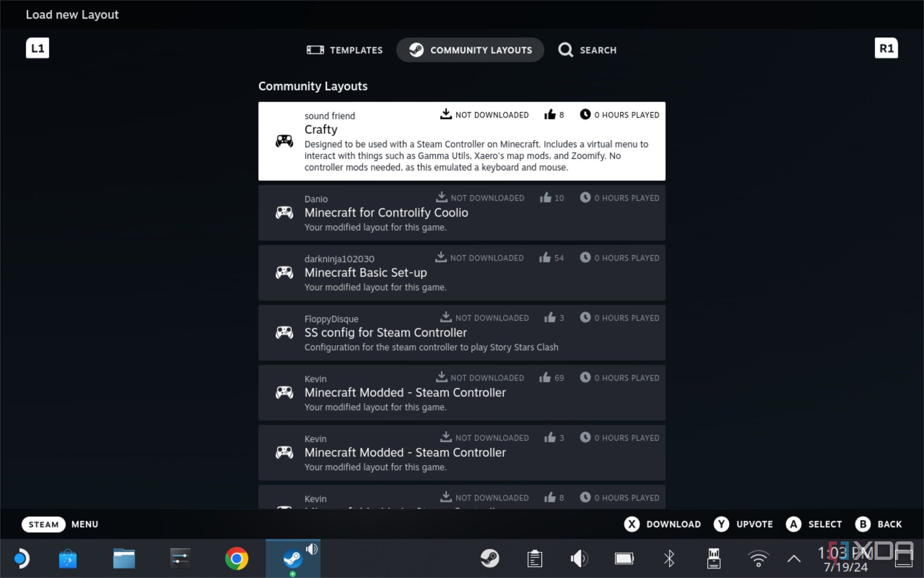Viewport: 924px width, 578px height.
Task: Open volume control in system tray
Action: (x=579, y=559)
